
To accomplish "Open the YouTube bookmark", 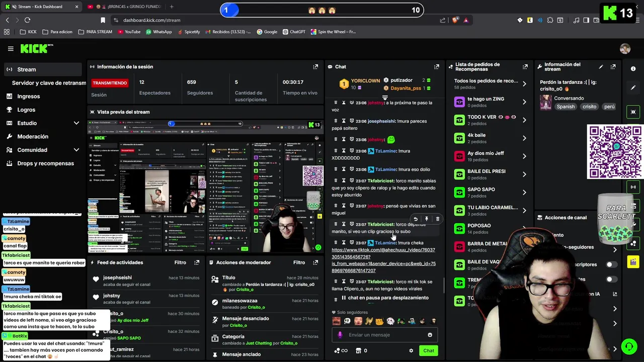I will tap(129, 32).
